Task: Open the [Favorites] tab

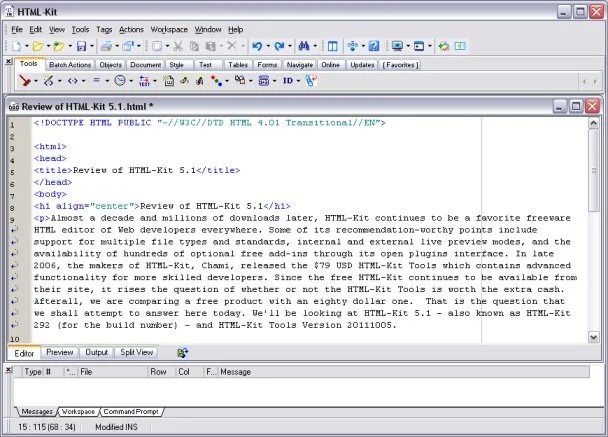Action: (x=401, y=65)
